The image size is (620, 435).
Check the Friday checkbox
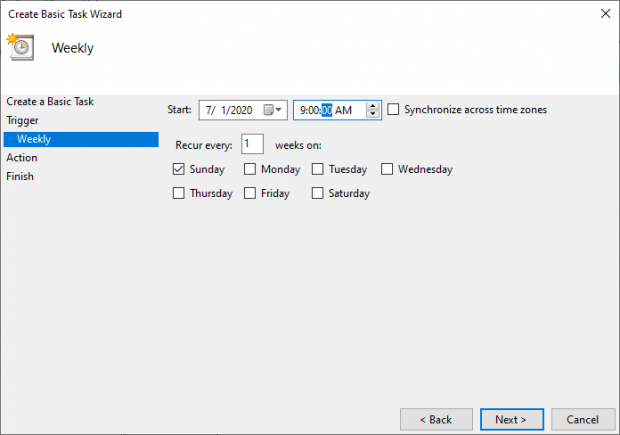[x=250, y=193]
